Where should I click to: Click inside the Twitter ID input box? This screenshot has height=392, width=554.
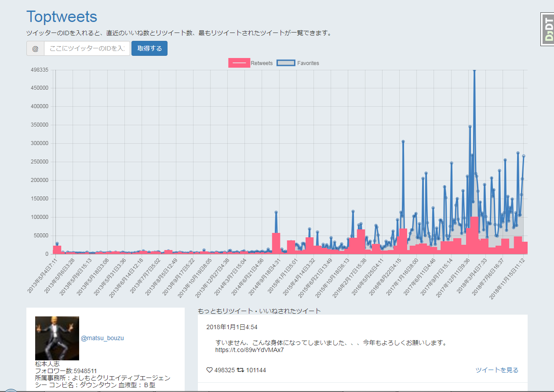click(x=86, y=49)
